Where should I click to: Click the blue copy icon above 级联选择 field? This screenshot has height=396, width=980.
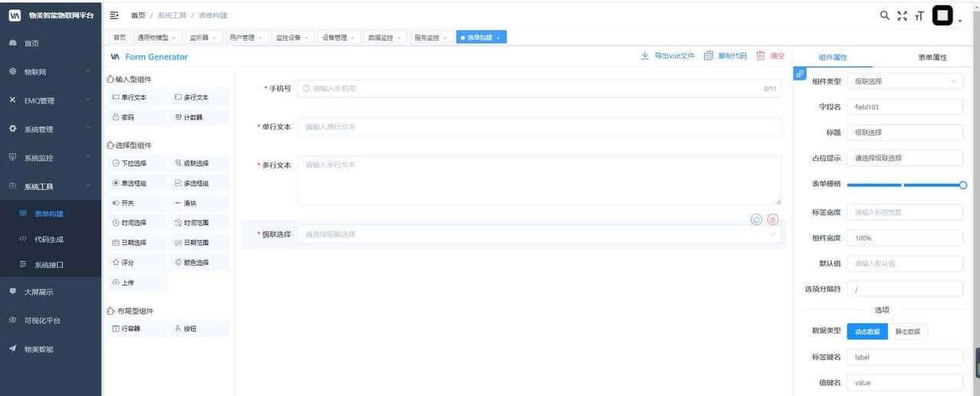coord(756,220)
